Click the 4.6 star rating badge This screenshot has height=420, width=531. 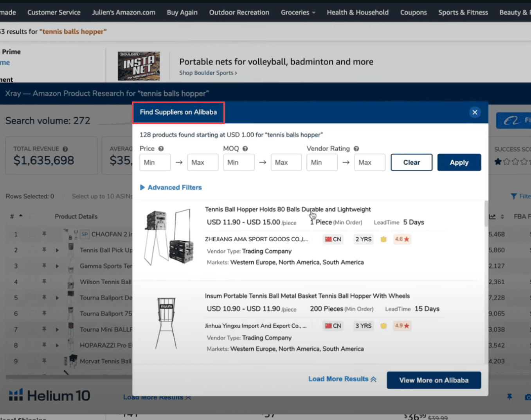click(402, 239)
